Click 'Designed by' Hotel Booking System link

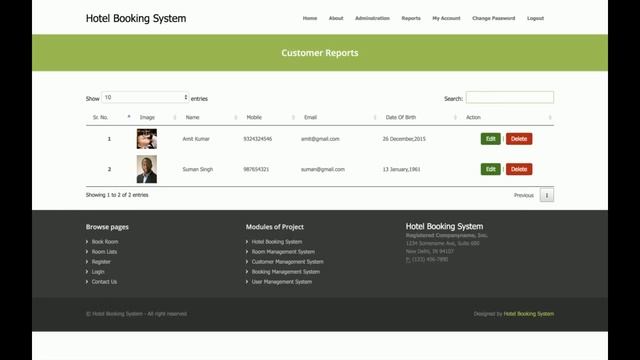(x=529, y=314)
